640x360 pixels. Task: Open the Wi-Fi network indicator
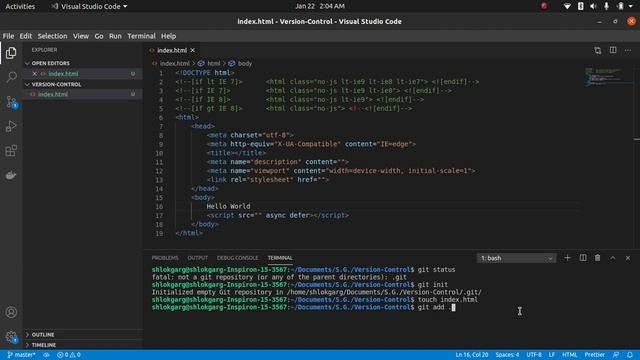tap(567, 6)
